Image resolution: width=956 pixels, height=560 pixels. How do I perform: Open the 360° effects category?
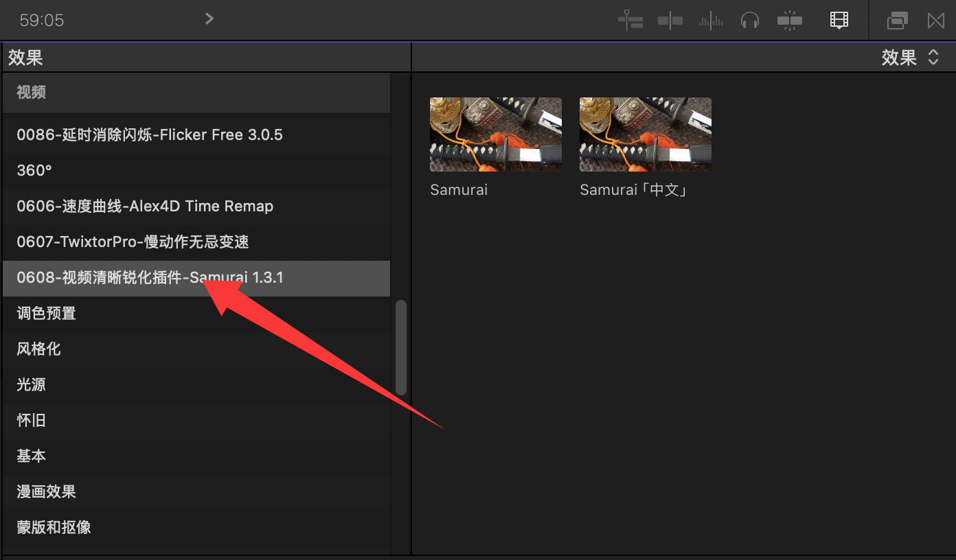point(34,170)
